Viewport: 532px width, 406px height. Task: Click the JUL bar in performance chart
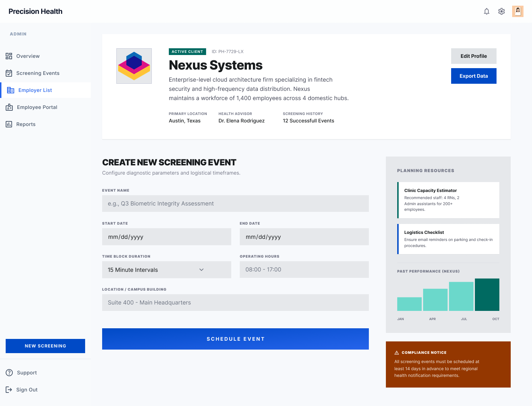[461, 296]
